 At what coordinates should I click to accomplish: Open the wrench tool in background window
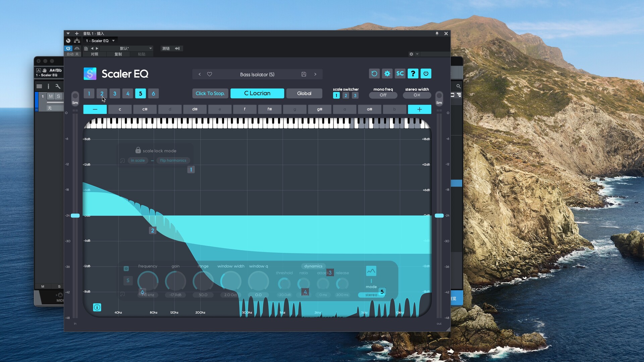58,86
